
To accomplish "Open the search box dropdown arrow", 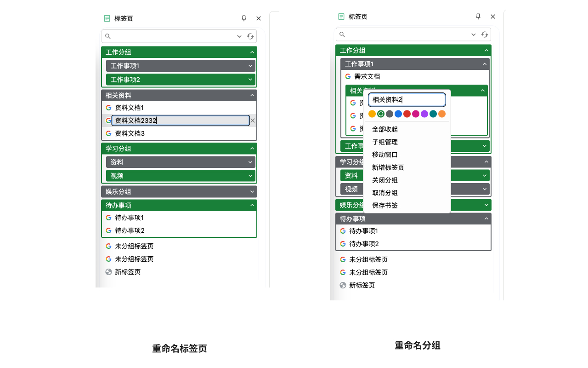I will pyautogui.click(x=239, y=36).
